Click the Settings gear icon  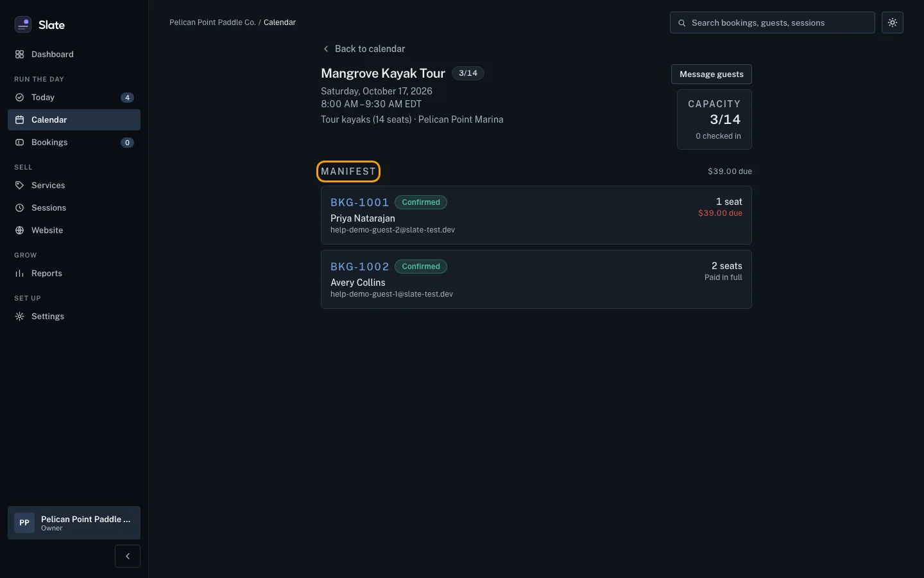tap(19, 317)
